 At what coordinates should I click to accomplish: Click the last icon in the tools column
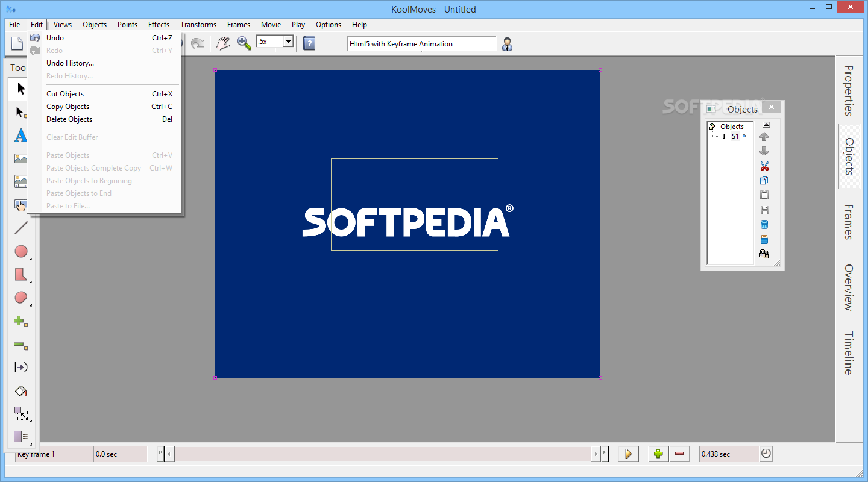click(x=21, y=437)
